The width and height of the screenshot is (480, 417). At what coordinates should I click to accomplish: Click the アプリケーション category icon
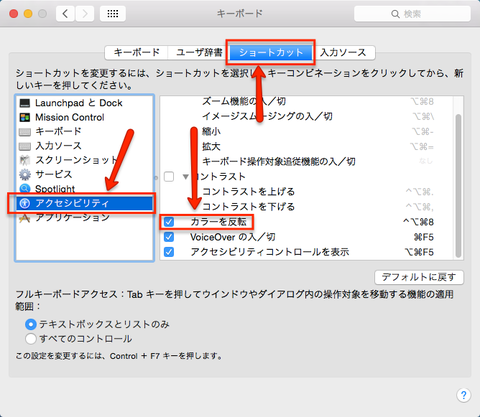(25, 218)
